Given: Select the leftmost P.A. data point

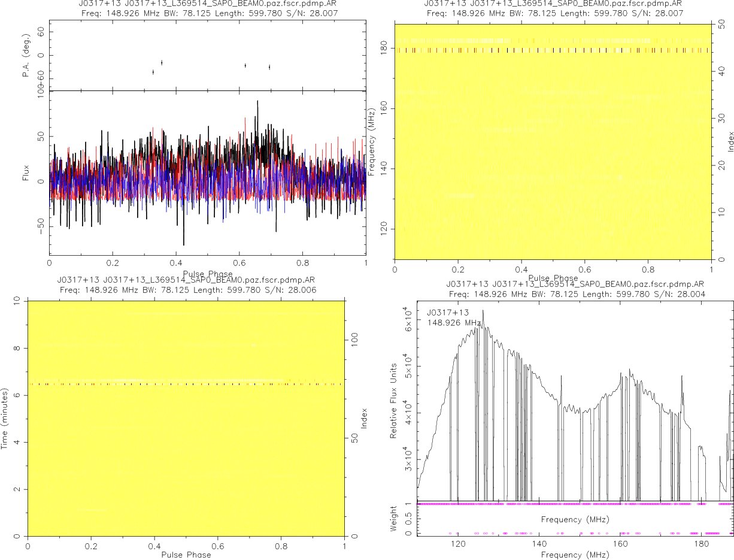Looking at the screenshot, I should pyautogui.click(x=153, y=72).
